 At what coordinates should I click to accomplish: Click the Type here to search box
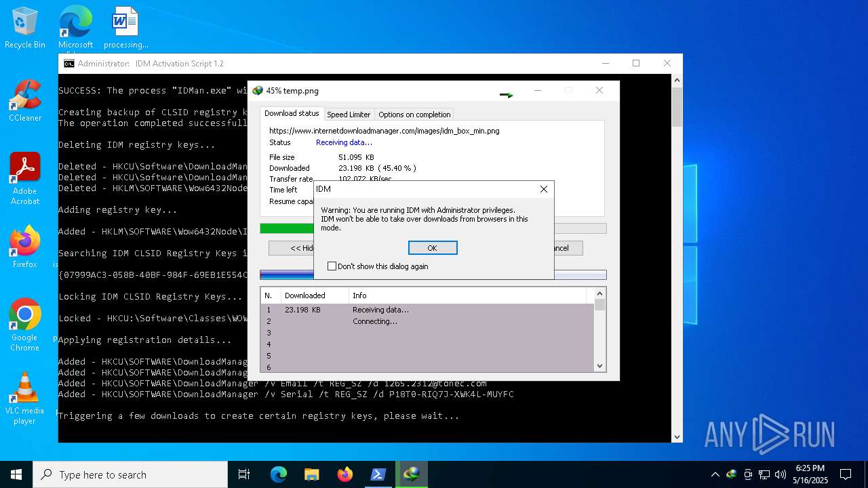(x=130, y=474)
